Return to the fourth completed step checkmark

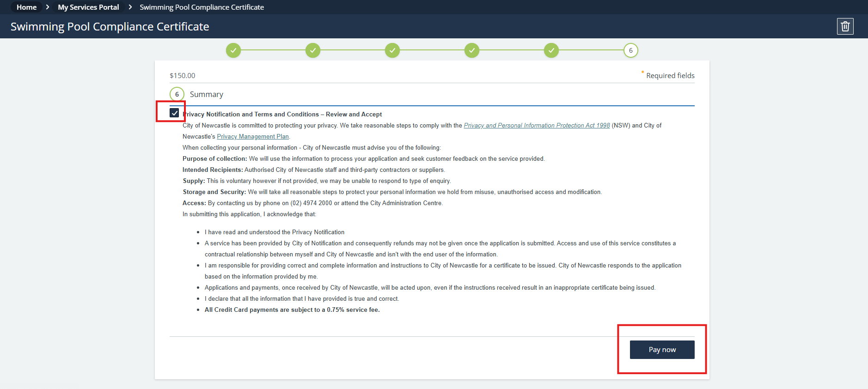click(472, 50)
